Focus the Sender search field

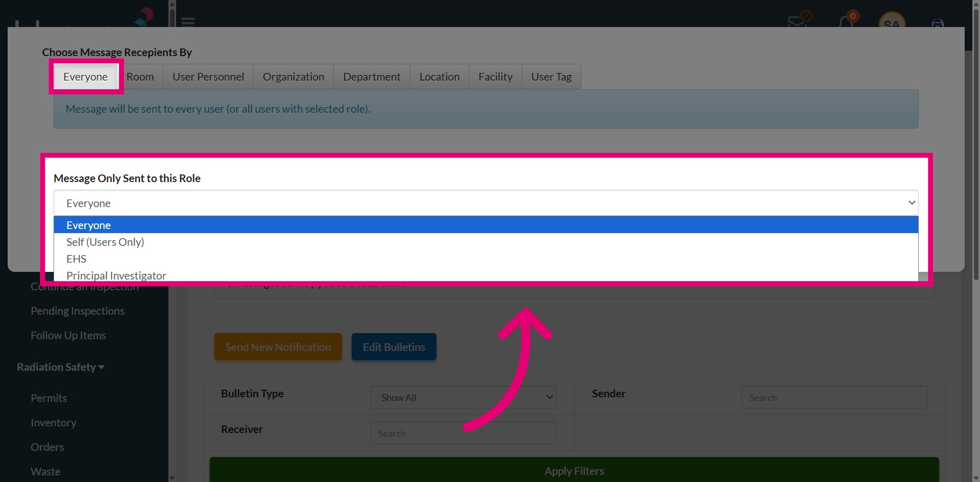pos(835,397)
